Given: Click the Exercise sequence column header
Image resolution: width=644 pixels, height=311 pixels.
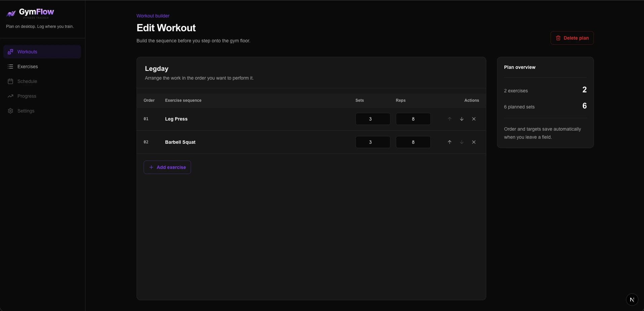Looking at the screenshot, I should coord(183,100).
